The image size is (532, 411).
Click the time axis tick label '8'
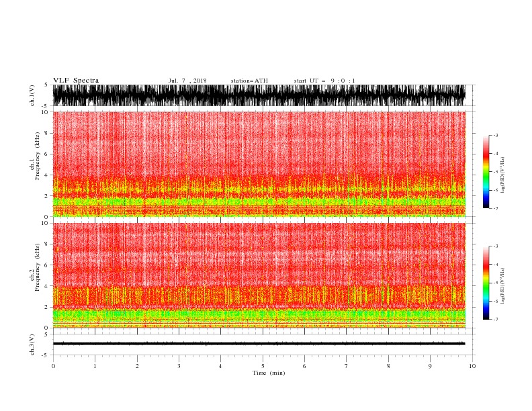388,366
